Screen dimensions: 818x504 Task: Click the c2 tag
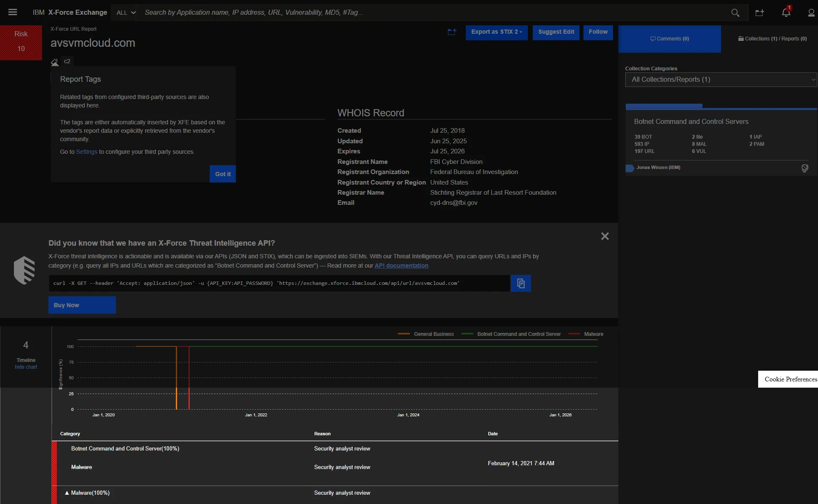(67, 62)
